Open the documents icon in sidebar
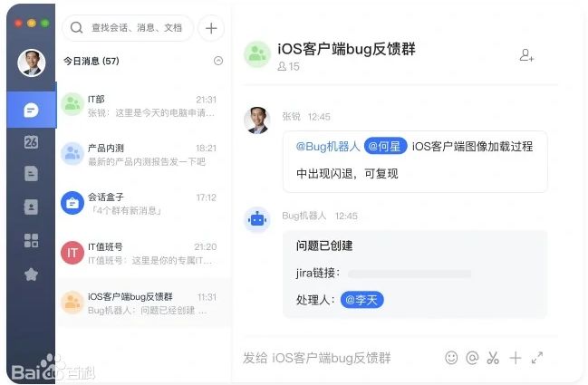 [31, 174]
